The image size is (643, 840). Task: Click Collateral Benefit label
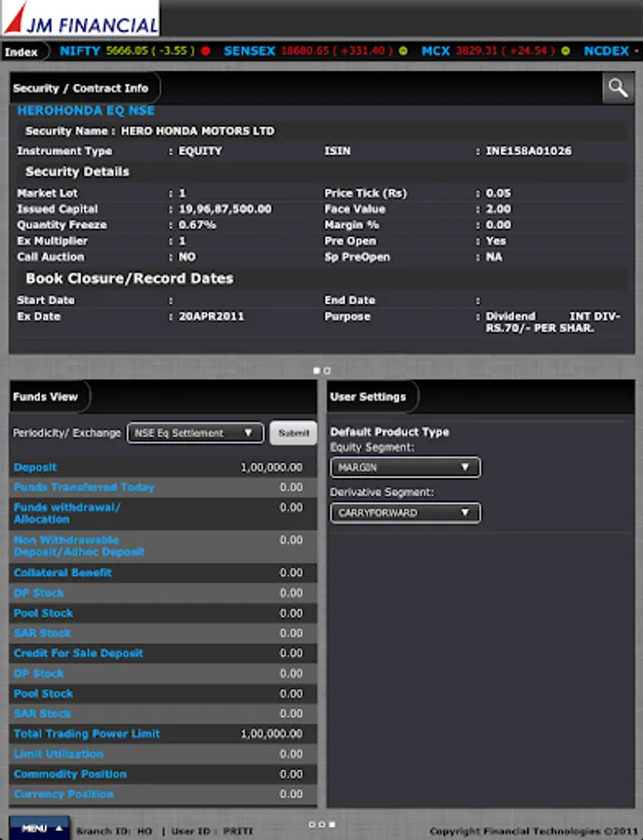(x=63, y=573)
